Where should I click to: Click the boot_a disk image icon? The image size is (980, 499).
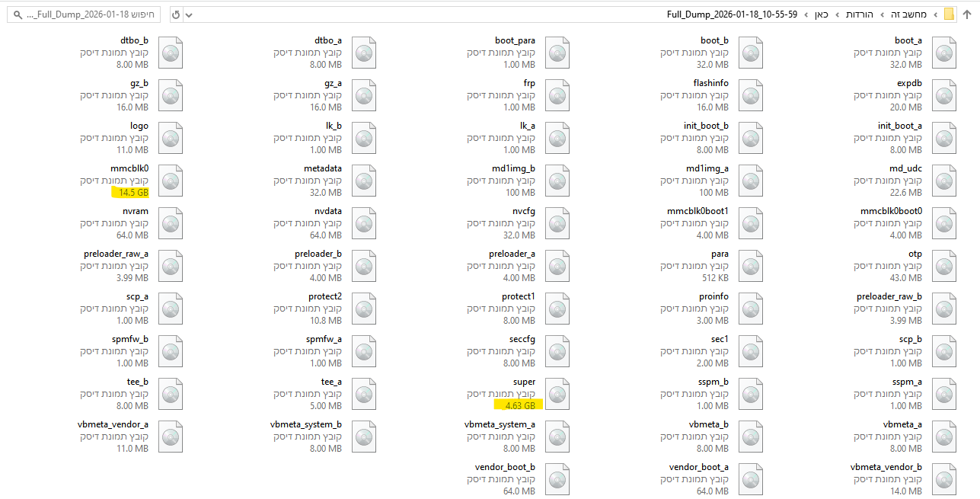(x=944, y=53)
